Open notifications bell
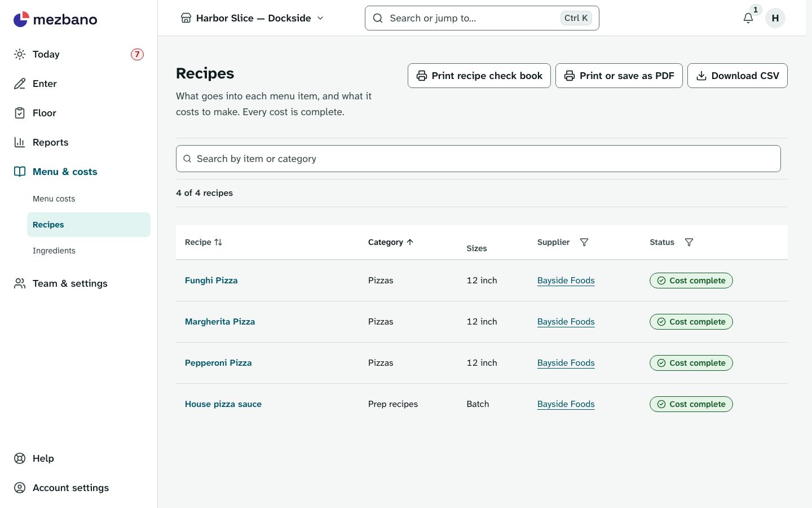This screenshot has height=508, width=812. point(748,18)
